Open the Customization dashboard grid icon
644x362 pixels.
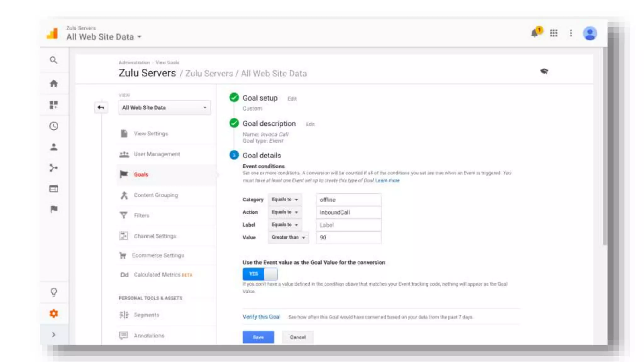click(x=53, y=105)
